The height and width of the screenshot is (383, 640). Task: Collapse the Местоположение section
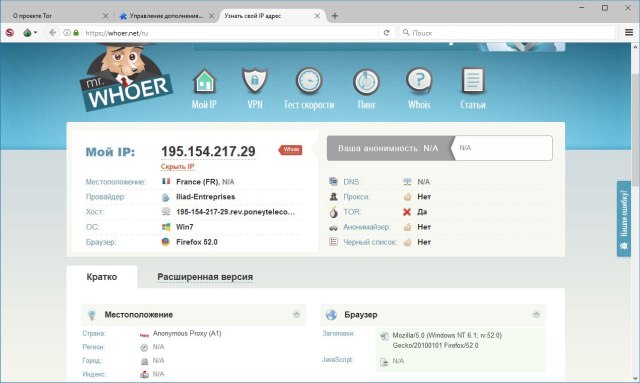[x=296, y=314]
